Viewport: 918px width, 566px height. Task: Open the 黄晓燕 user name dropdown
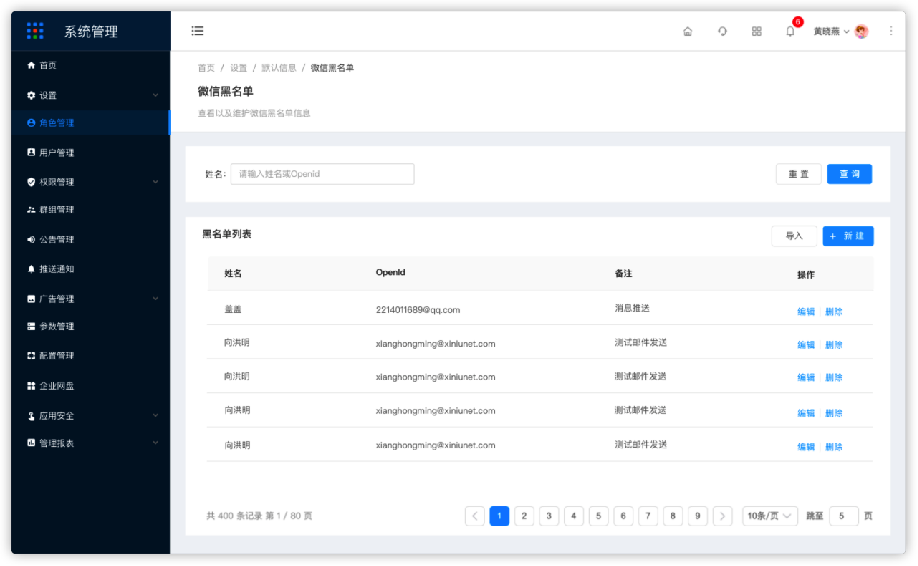click(x=831, y=31)
